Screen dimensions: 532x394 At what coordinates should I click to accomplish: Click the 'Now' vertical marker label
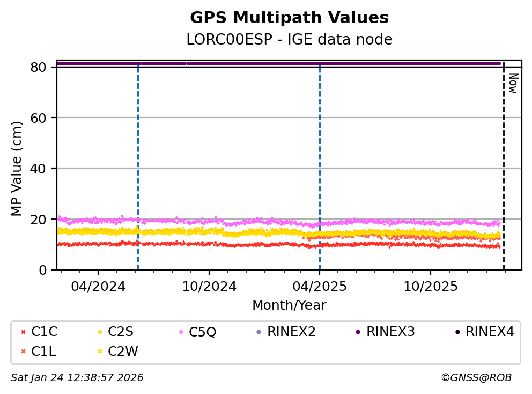point(513,83)
